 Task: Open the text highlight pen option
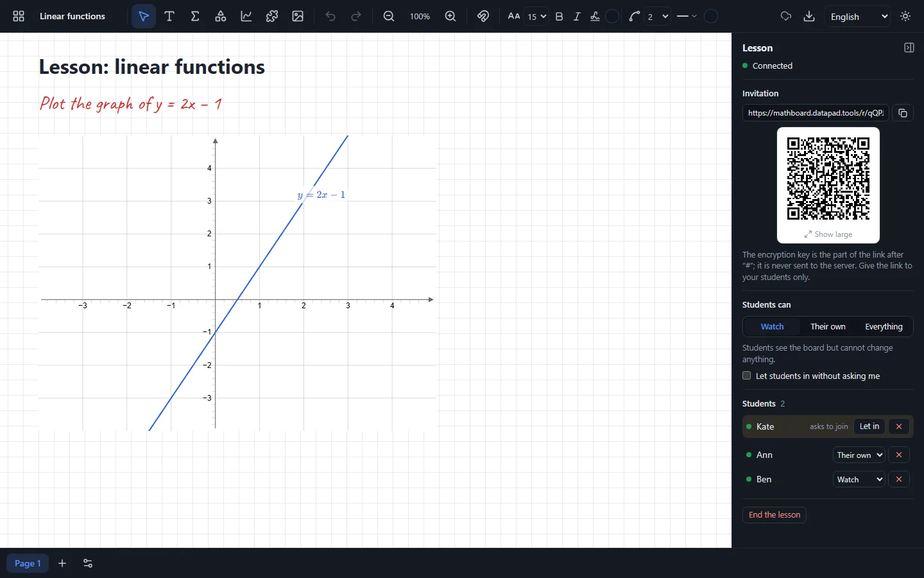(595, 17)
